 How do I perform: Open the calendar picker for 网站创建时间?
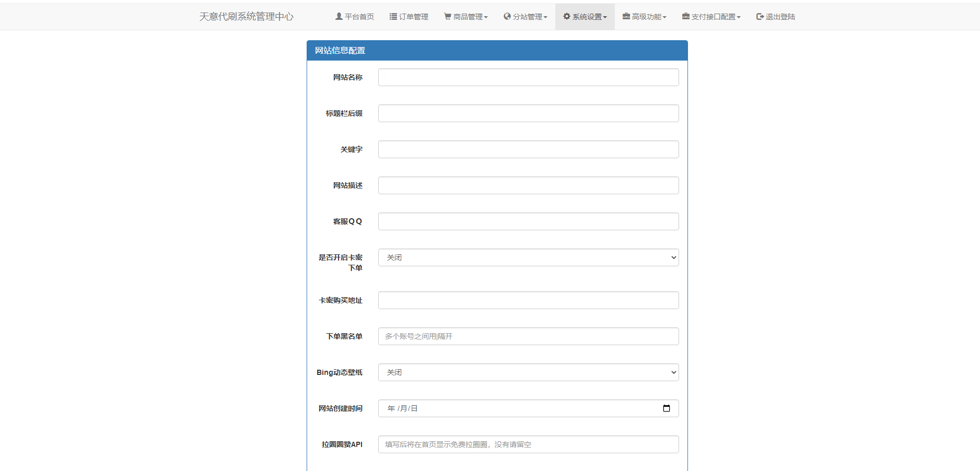pos(666,408)
